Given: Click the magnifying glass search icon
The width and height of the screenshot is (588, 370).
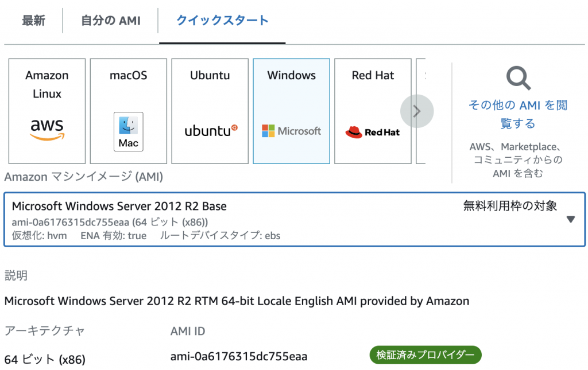Looking at the screenshot, I should point(518,77).
